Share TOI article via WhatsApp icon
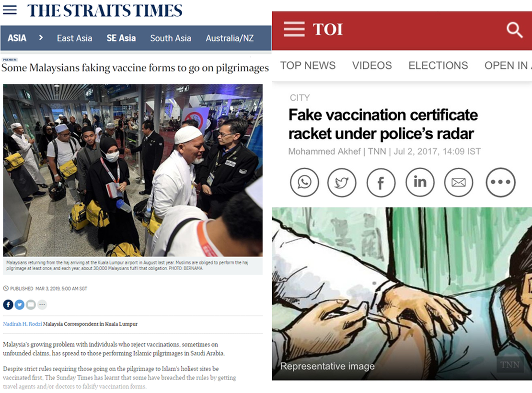The image size is (532, 393). (x=304, y=182)
